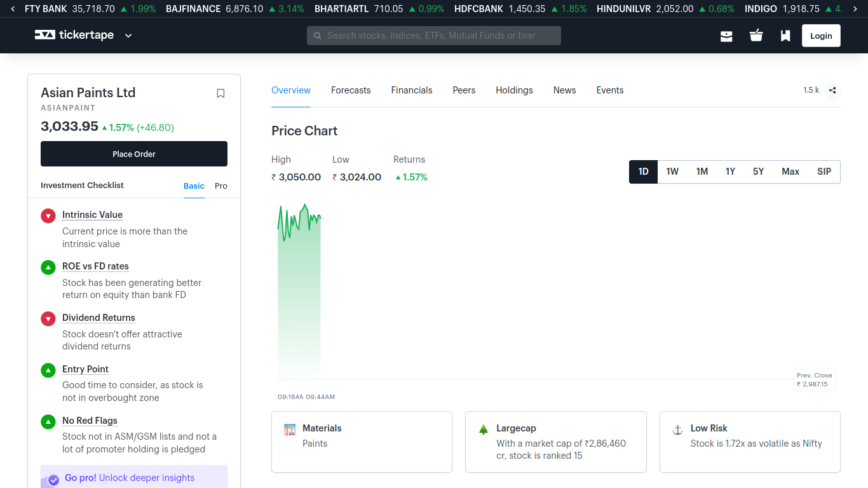Open the Entry Point link
This screenshot has height=488, width=868.
(x=85, y=369)
